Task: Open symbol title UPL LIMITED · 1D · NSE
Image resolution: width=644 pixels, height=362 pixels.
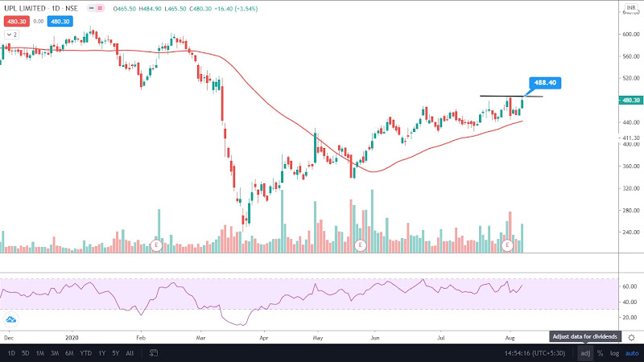Action: [41, 8]
